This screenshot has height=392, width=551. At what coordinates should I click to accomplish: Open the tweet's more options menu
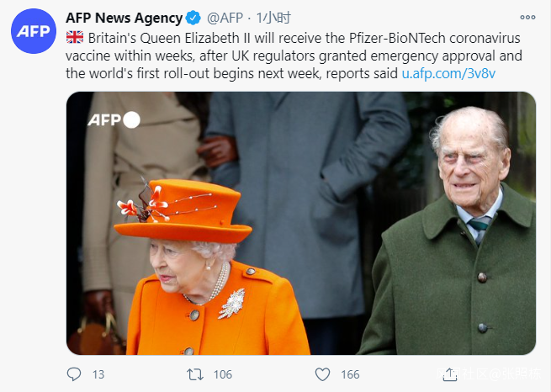(x=528, y=18)
